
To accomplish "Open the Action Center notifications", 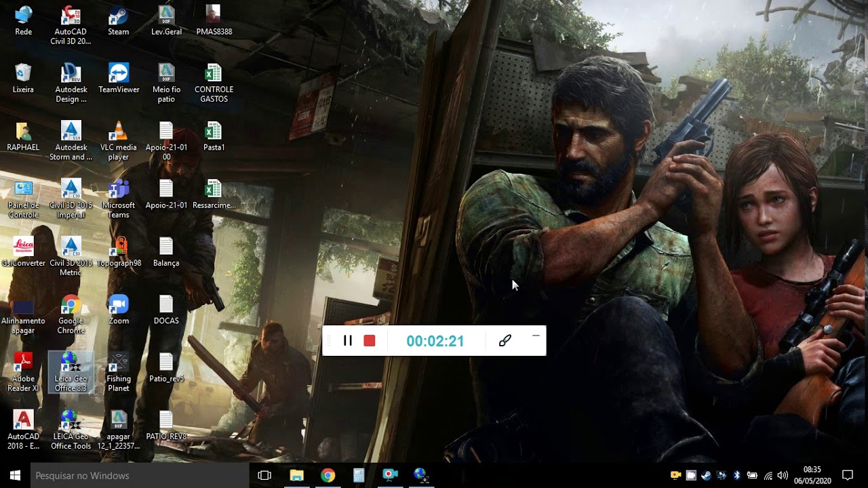I will coord(848,475).
